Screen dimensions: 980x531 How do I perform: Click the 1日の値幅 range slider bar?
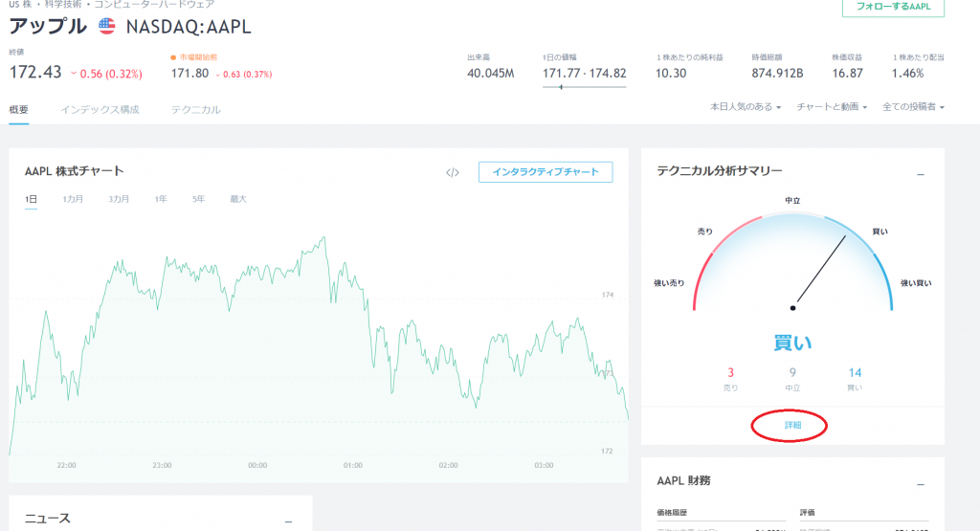[x=585, y=87]
